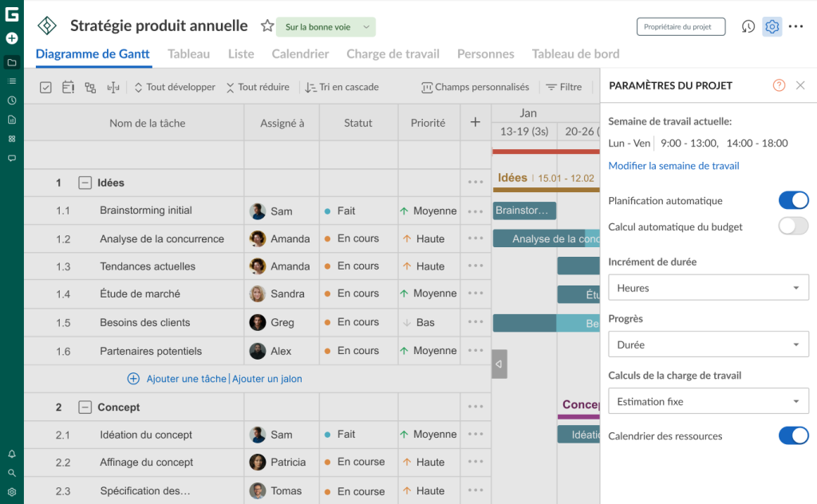Select the Brainstor… Gantt bar
This screenshot has width=817, height=504.
(525, 211)
